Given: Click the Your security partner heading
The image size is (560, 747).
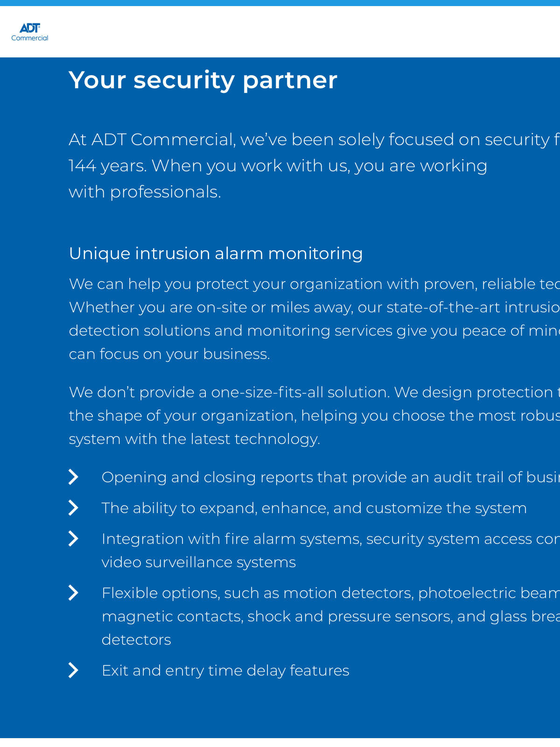Looking at the screenshot, I should click(203, 80).
